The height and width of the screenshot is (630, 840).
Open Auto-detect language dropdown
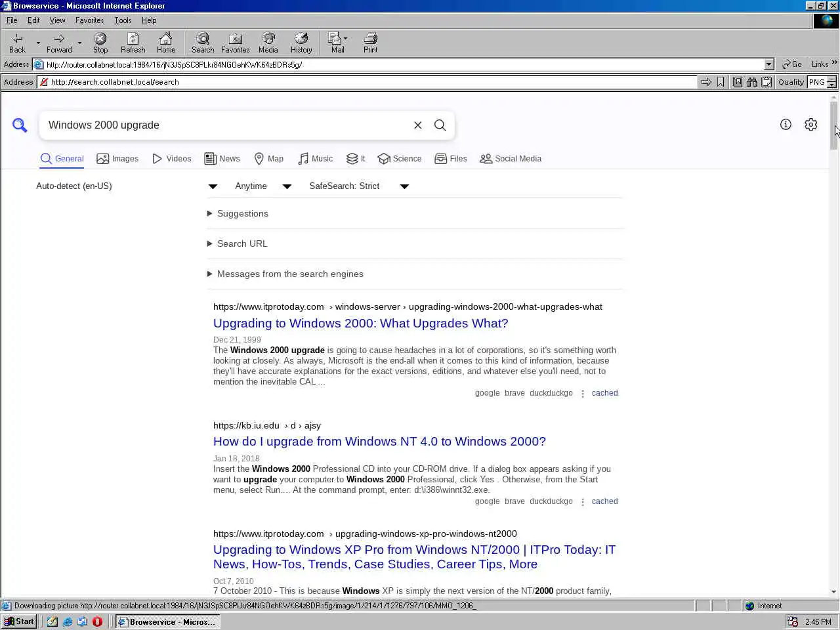213,186
